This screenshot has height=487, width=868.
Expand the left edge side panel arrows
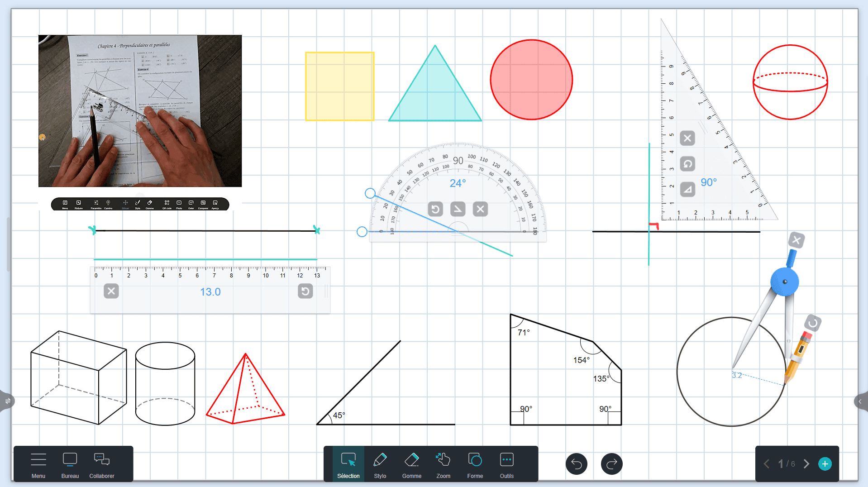pyautogui.click(x=8, y=401)
